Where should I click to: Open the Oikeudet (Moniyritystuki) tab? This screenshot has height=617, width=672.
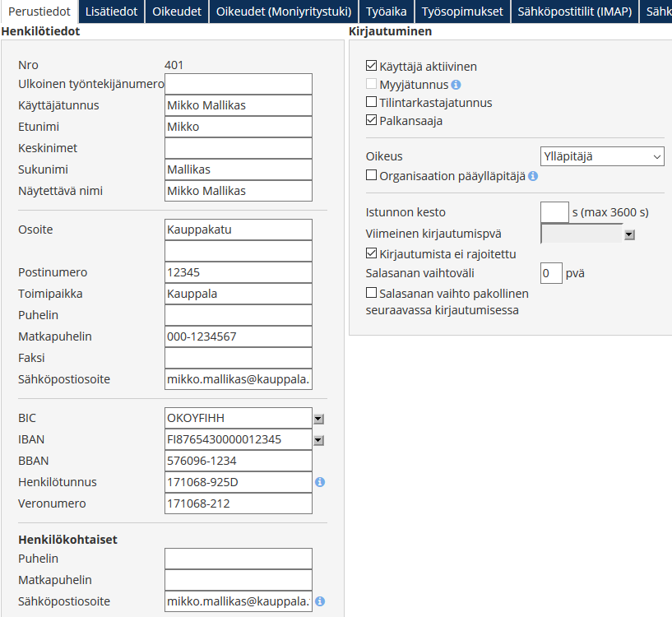[284, 12]
